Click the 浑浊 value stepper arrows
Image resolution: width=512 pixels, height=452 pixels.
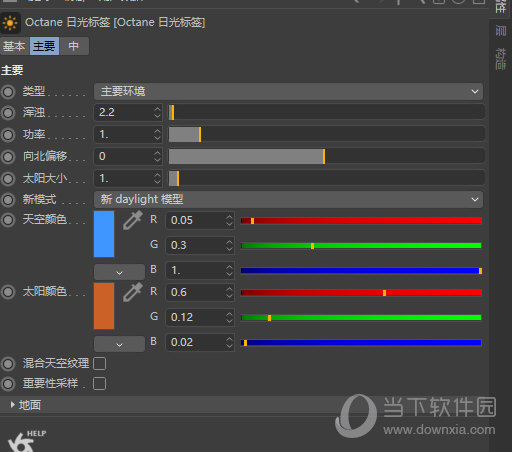157,112
